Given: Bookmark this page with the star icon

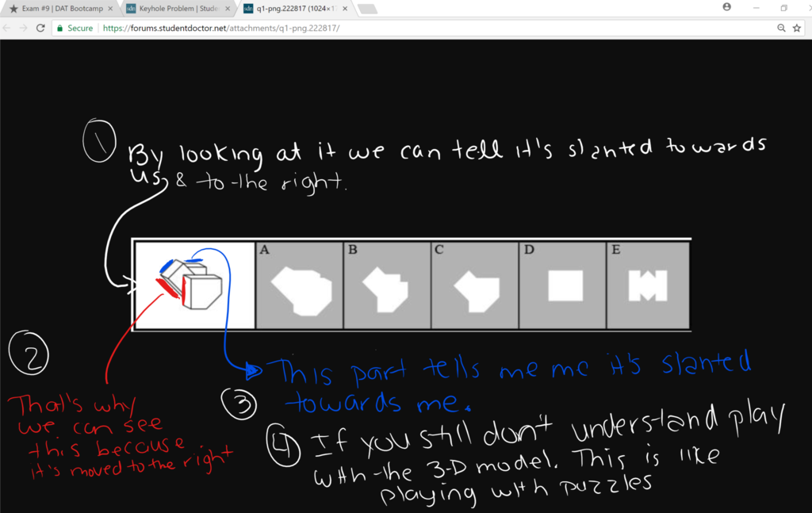Looking at the screenshot, I should tap(796, 28).
